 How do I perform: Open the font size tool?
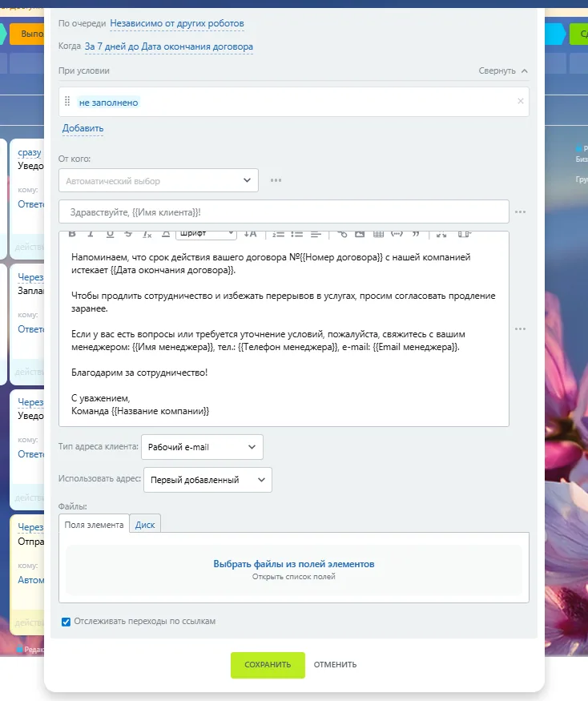click(251, 234)
